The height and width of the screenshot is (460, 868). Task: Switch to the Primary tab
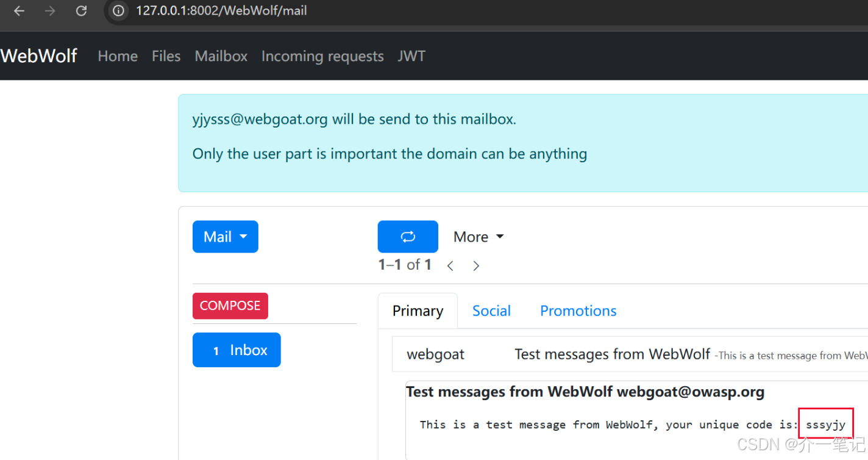[418, 311]
